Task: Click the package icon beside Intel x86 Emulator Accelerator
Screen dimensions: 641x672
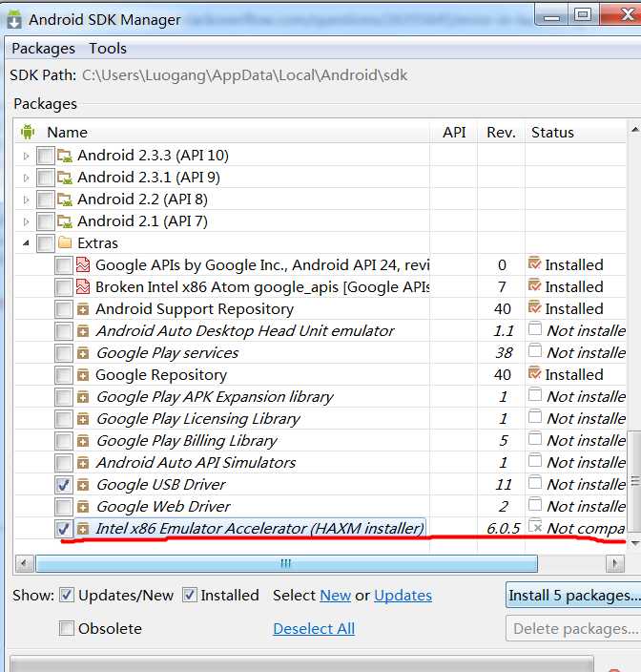Action: tap(83, 529)
